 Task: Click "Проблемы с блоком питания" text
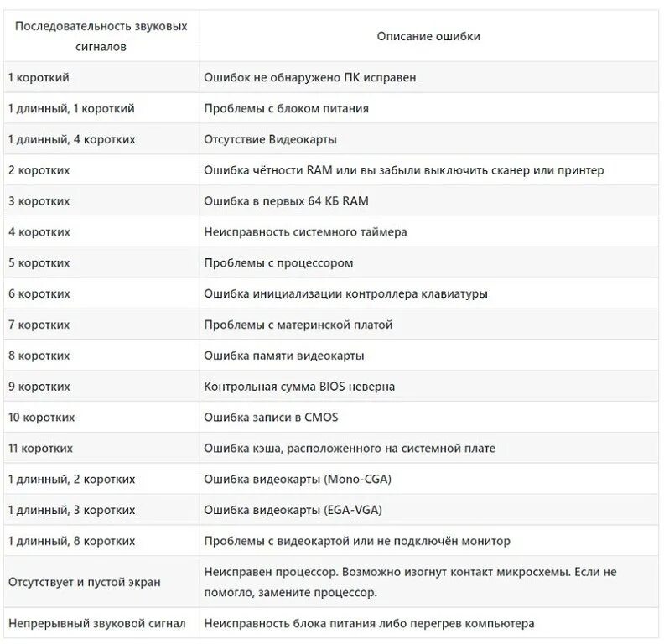[286, 108]
